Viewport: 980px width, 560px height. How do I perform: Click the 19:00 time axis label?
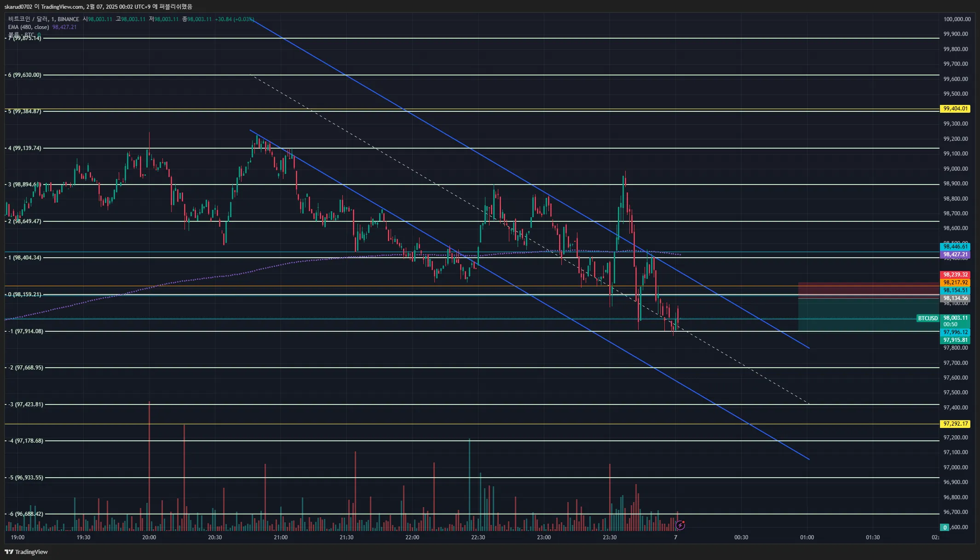point(17,537)
